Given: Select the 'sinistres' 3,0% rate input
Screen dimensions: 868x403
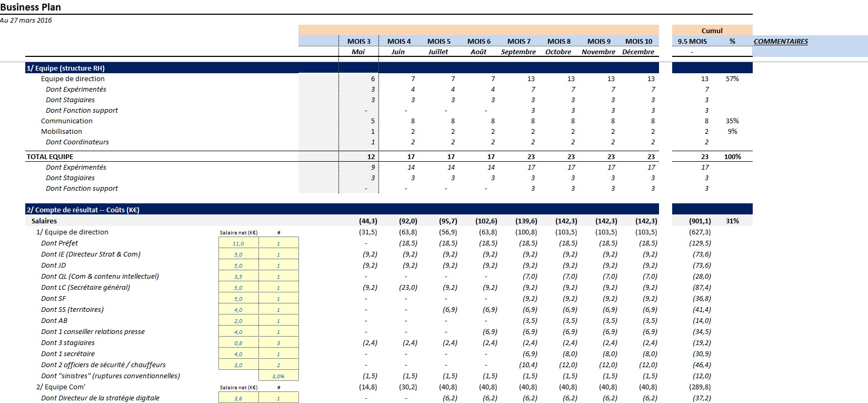Looking at the screenshot, I should click(x=278, y=376).
